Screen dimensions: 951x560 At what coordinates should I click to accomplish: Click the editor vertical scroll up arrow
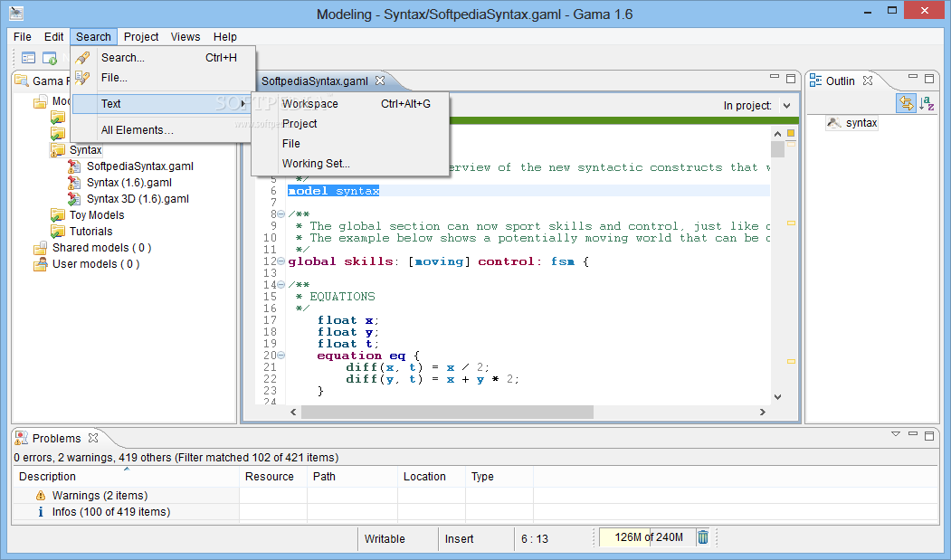tap(777, 134)
